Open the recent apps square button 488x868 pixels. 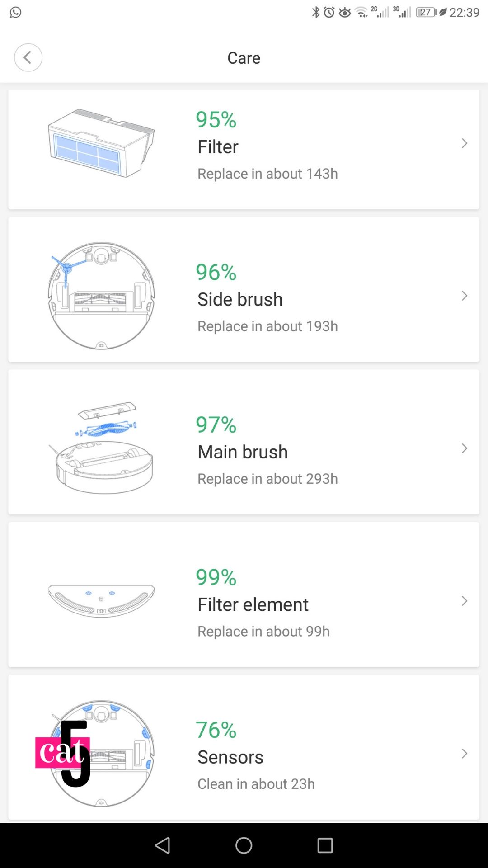click(325, 845)
